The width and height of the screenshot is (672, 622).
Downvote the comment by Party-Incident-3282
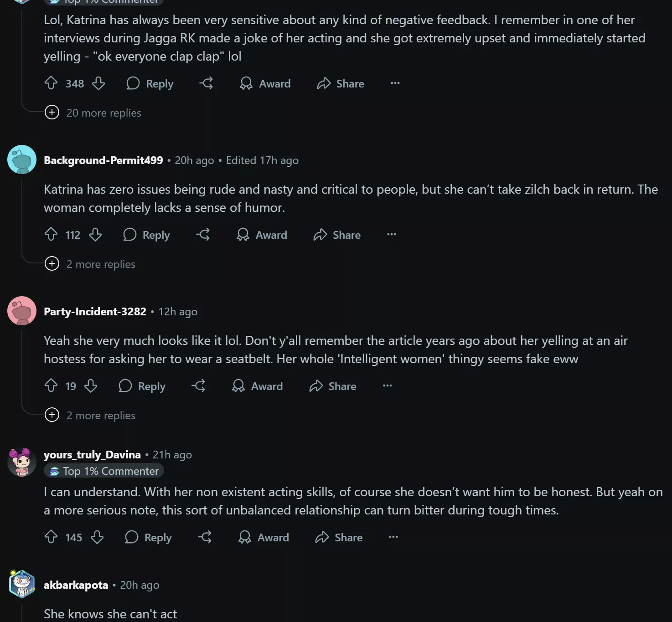click(x=91, y=386)
